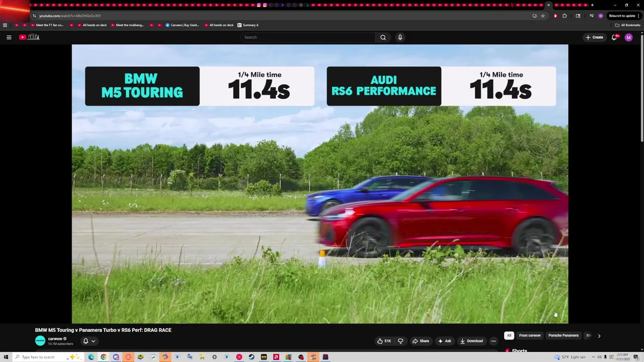Like the video (51K thumbs up)
This screenshot has height=362, width=644.
pos(384,341)
